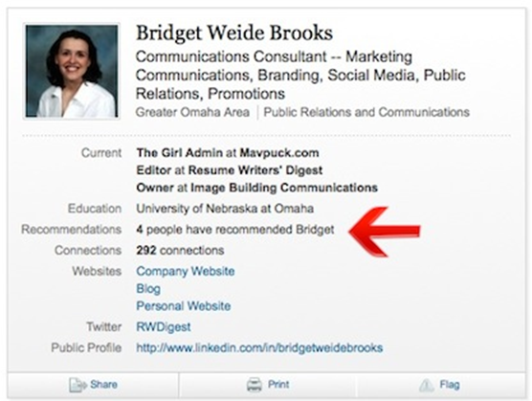532x401 pixels.
Task: Open the Company Website link
Action: [186, 271]
